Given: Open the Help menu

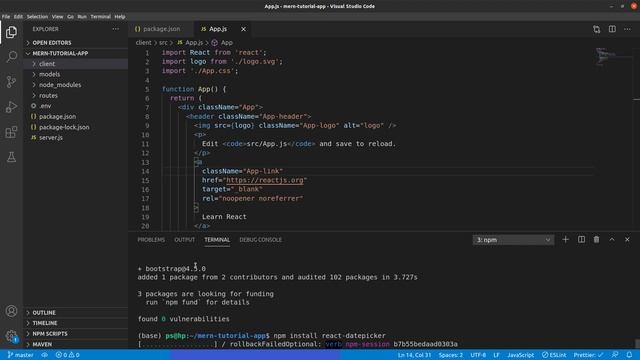Looking at the screenshot, I should pos(120,17).
